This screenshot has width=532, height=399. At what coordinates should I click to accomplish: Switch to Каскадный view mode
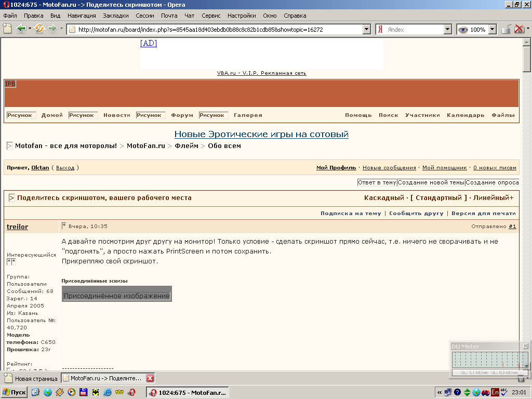384,198
